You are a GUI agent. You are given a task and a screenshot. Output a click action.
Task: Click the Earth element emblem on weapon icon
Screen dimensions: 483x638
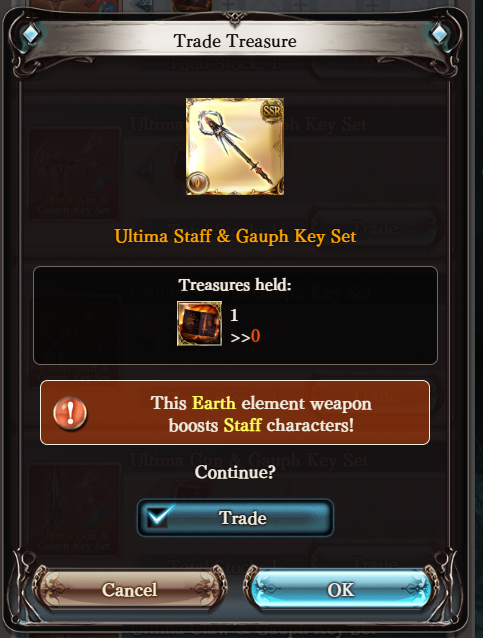point(199,183)
